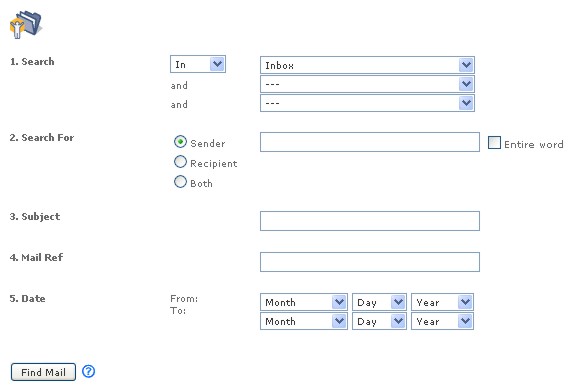Open the To date Year dropdown
The height and width of the screenshot is (391, 574).
pyautogui.click(x=442, y=321)
